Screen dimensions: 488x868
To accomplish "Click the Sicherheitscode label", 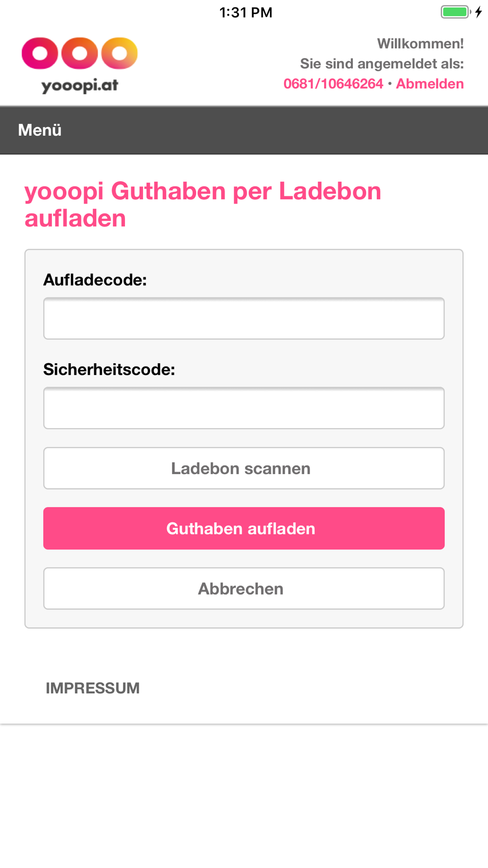I will tap(109, 370).
